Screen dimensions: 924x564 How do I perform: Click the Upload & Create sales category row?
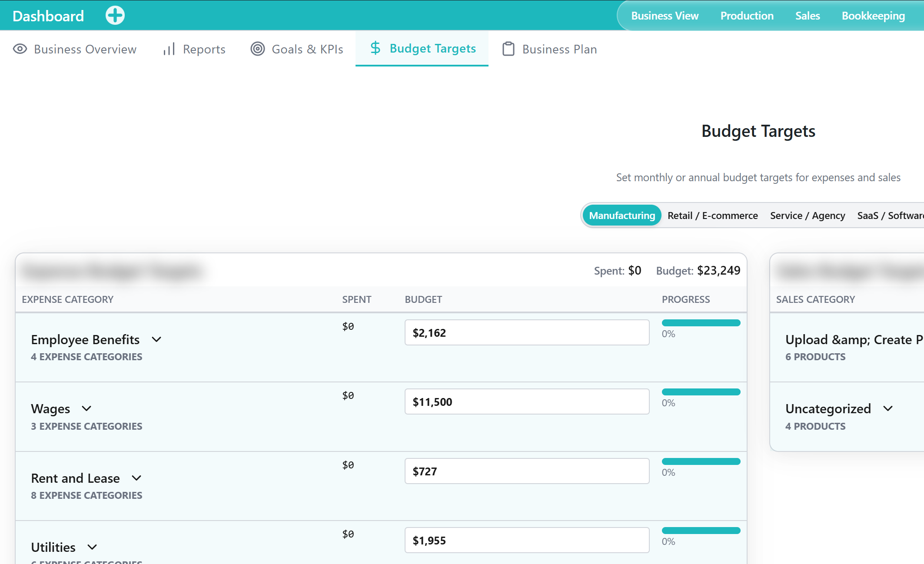tap(847, 347)
